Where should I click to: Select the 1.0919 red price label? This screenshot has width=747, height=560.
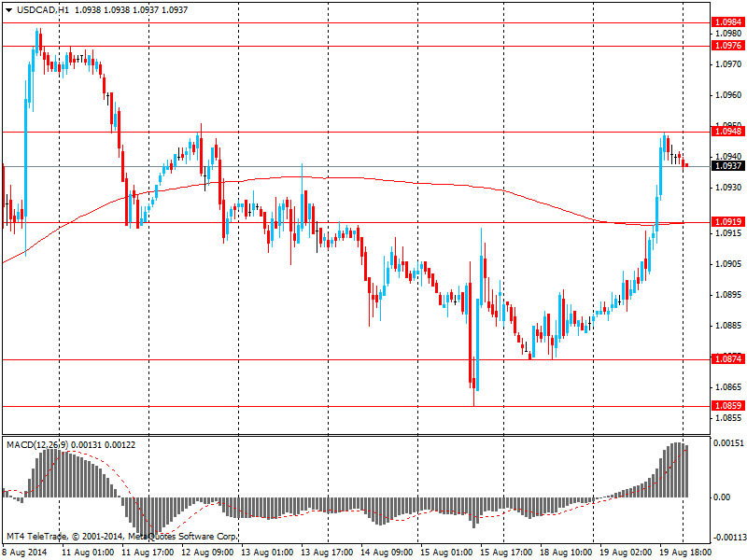click(726, 222)
